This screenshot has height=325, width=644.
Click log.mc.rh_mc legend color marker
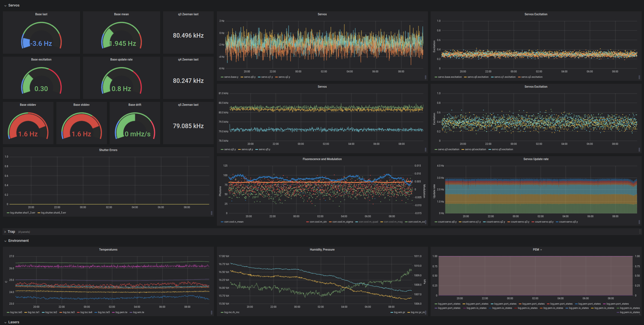click(222, 312)
